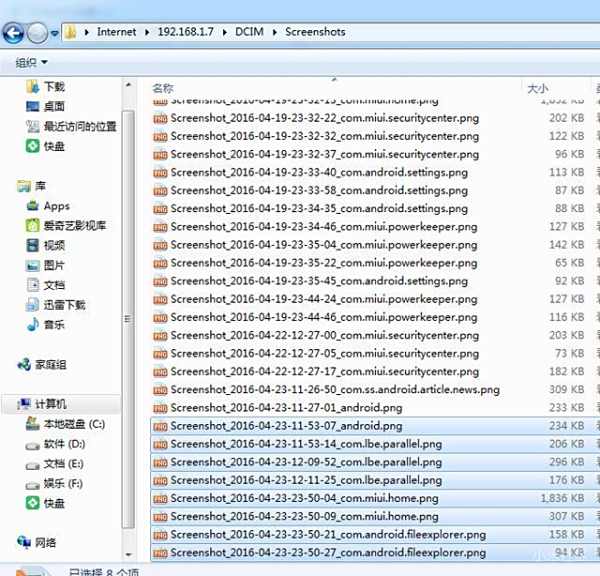This screenshot has width=600, height=576.
Task: Open the 下载 folder in the sidebar
Action: (x=53, y=87)
